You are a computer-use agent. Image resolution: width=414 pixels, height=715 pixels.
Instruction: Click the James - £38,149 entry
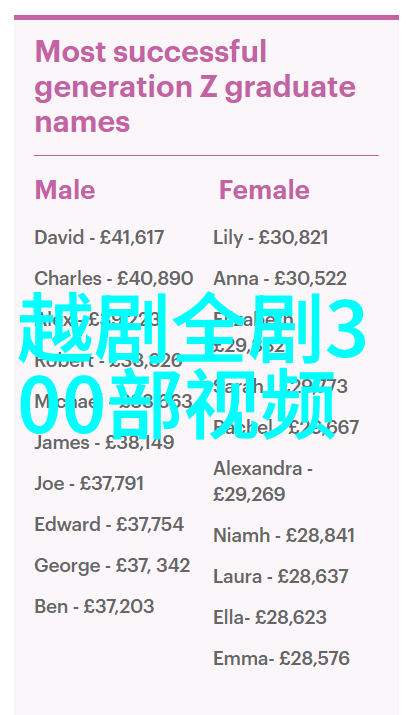click(x=104, y=442)
